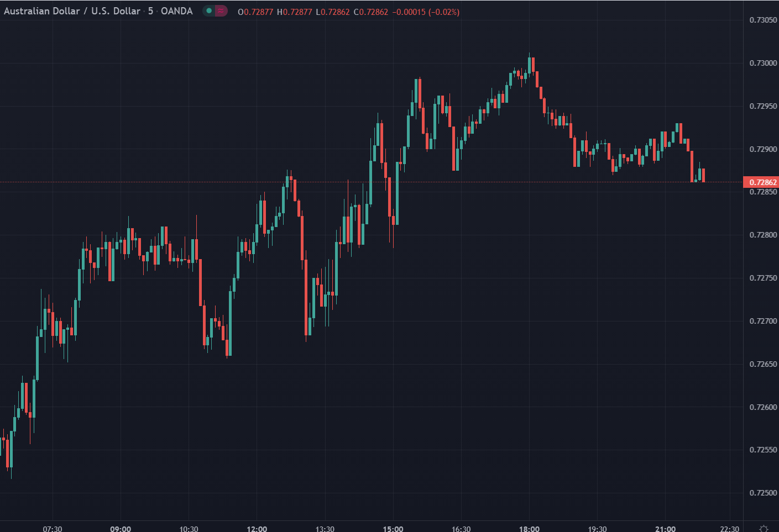Viewport: 779px width, 532px height.
Task: Click the 10:30 time axis label
Action: pyautogui.click(x=189, y=529)
